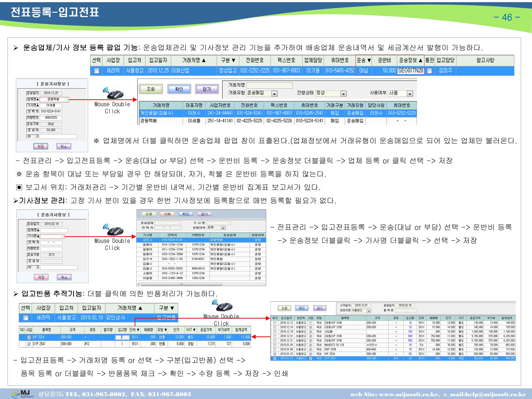Open 거래유형 운송매입 dropdown

click(275, 94)
